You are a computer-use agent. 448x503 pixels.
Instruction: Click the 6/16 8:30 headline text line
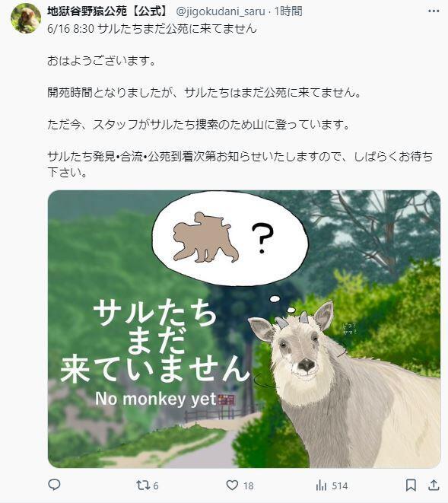coord(152,29)
